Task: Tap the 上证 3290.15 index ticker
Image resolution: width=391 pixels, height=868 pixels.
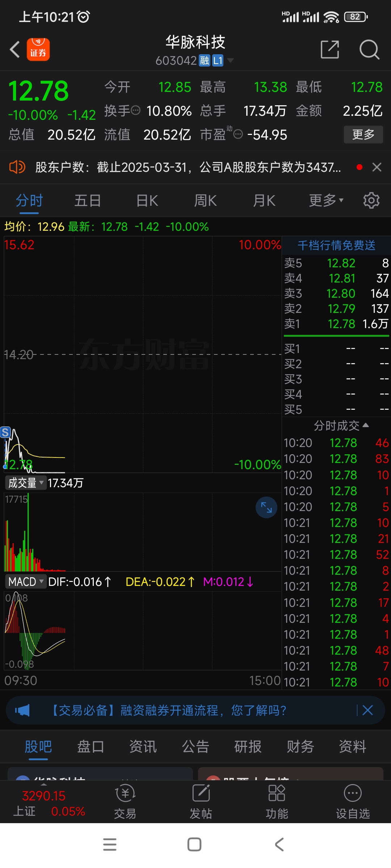Action: click(49, 803)
